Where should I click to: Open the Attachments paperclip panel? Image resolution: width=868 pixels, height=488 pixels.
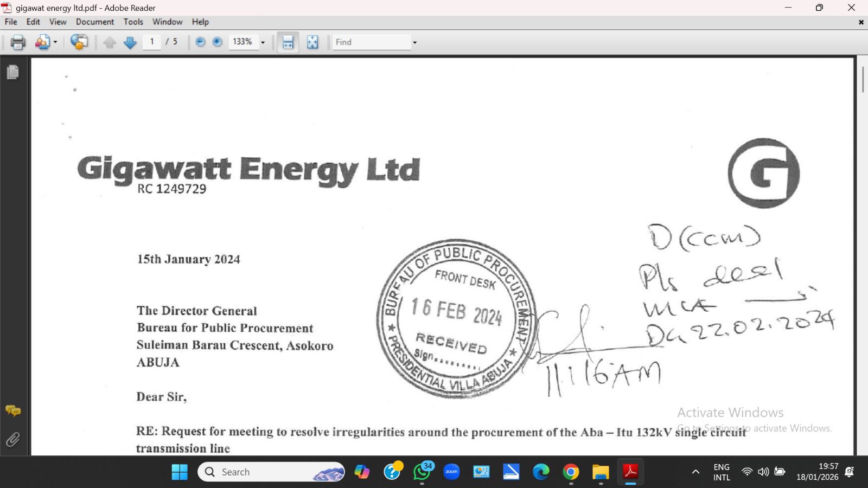pos(13,439)
